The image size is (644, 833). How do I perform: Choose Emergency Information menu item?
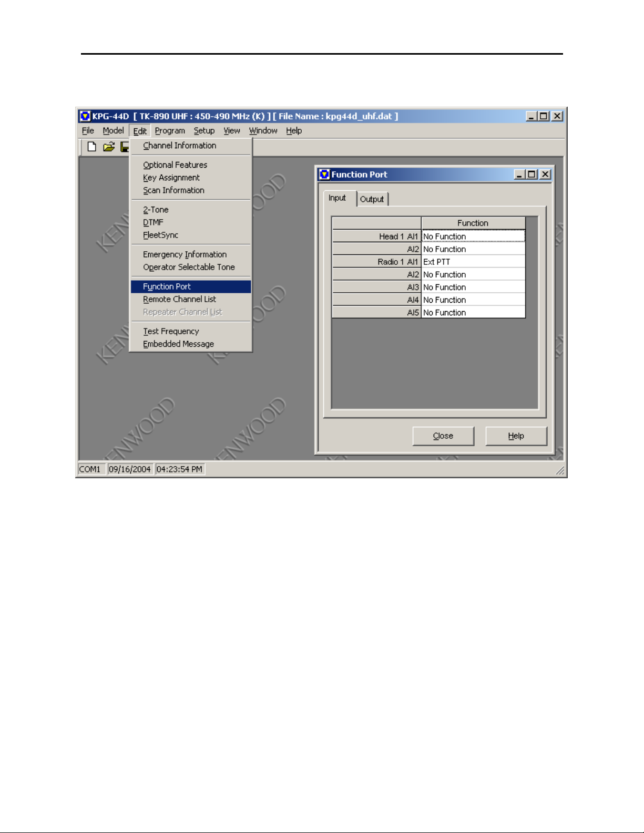[191, 254]
